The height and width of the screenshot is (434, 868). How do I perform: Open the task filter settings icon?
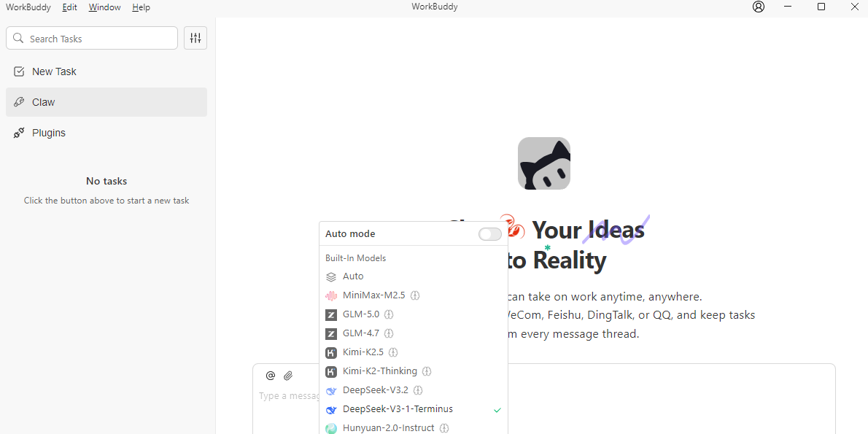click(195, 38)
